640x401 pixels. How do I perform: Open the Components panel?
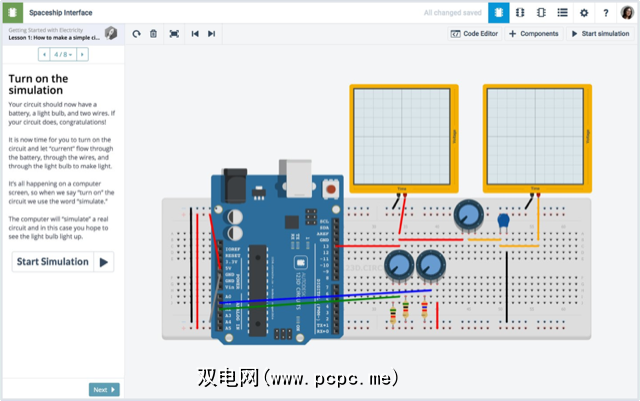(534, 33)
